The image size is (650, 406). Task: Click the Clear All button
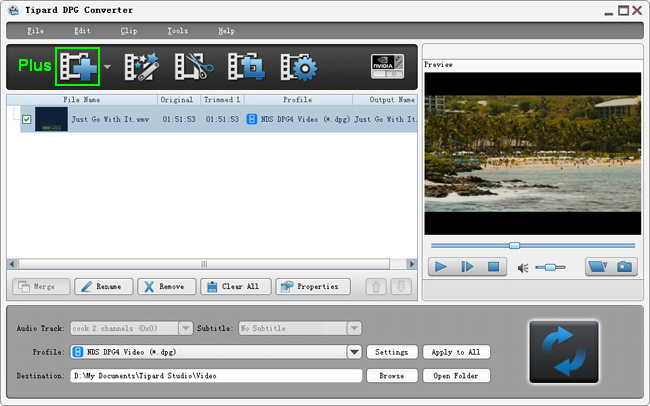[x=235, y=287]
